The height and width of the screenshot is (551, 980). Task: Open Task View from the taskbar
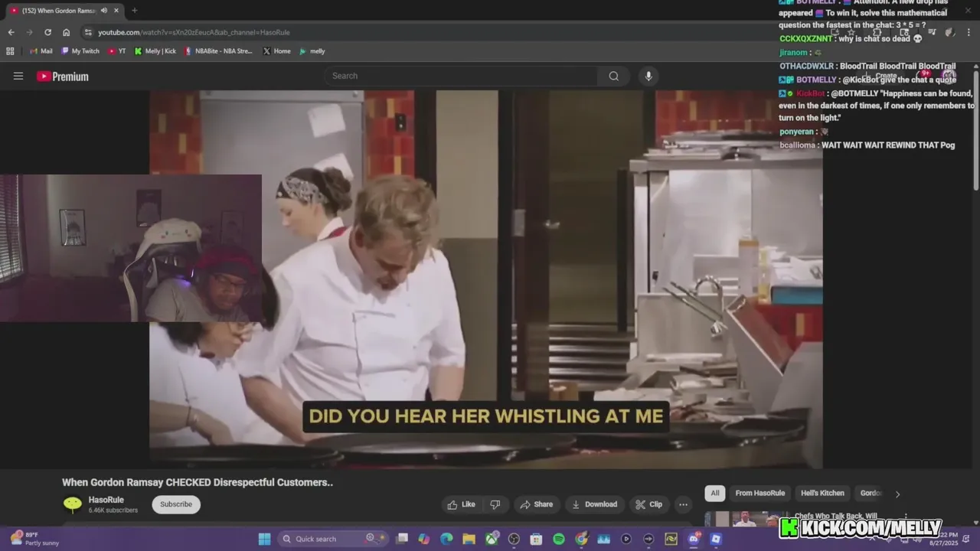(402, 539)
